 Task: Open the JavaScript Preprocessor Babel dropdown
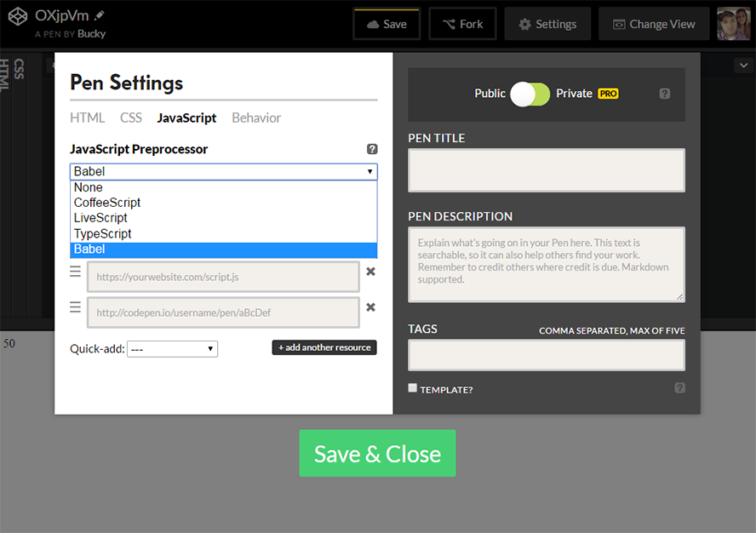tap(224, 172)
